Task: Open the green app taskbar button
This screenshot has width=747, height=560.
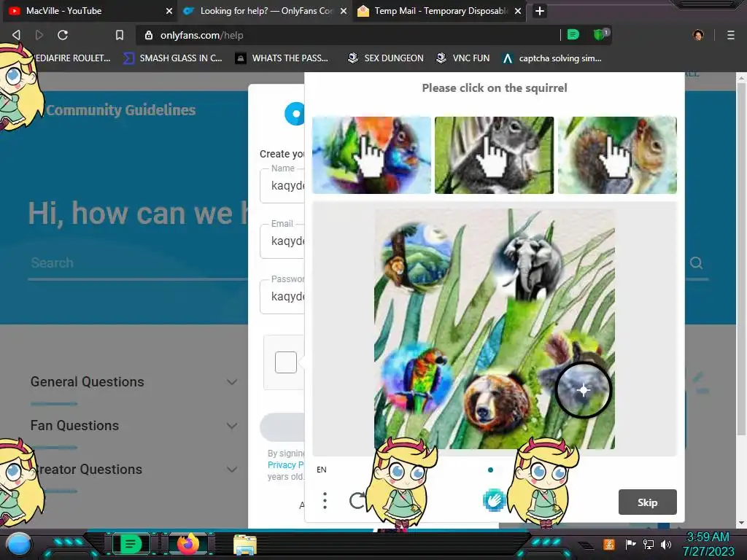Action: pyautogui.click(x=130, y=544)
